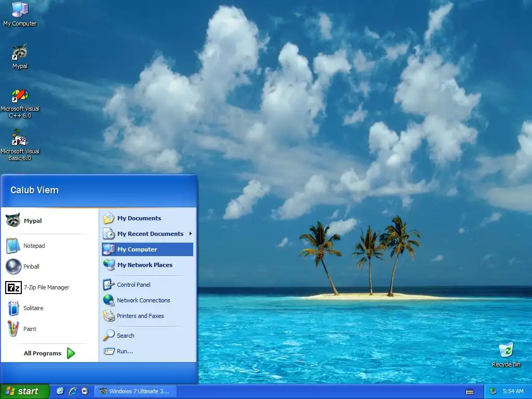Click the system tray notification icon
This screenshot has height=399, width=532.
(x=494, y=391)
